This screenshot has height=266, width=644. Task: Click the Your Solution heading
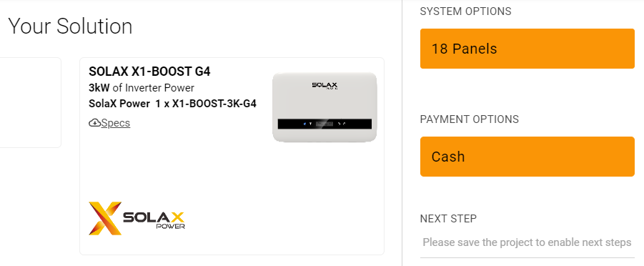(x=70, y=26)
